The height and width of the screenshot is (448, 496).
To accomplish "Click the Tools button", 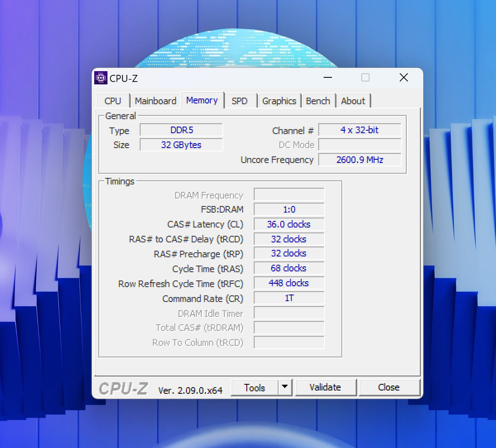I will coord(255,388).
